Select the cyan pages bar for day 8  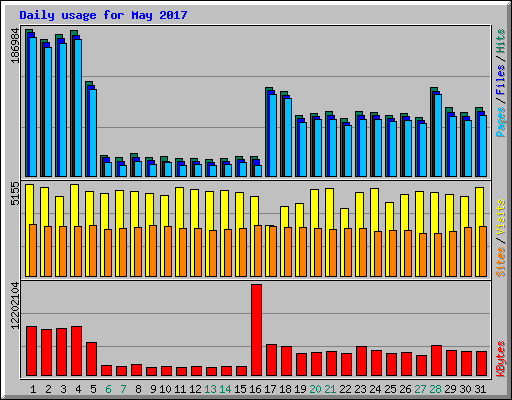[138, 169]
